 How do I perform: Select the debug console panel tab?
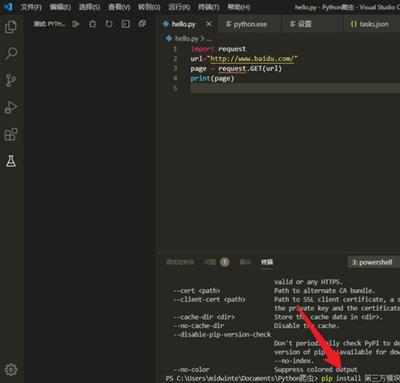180,262
